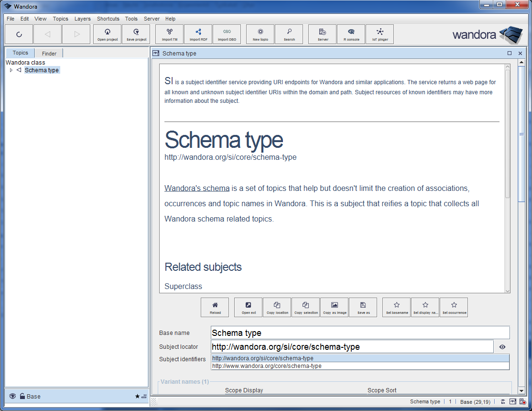Create a New topic
Screen dimensions: 532x411
coord(260,34)
